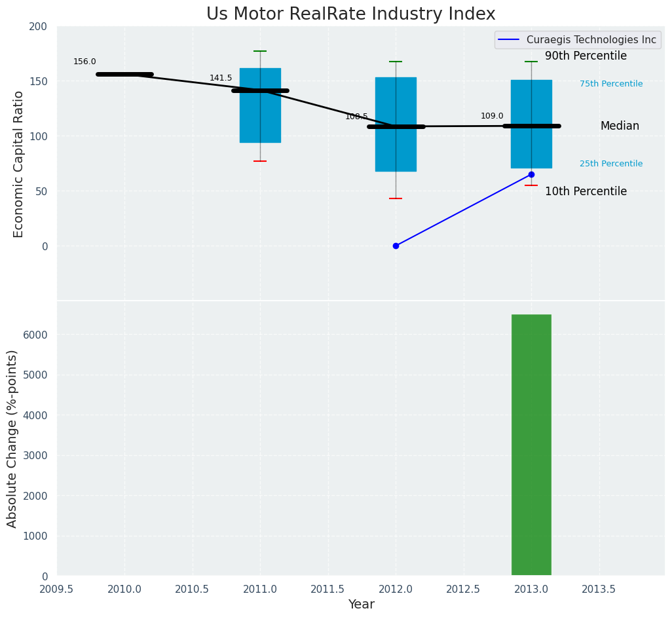Click the blue line sample in the legend
Viewport: 672px width, 617px height.
509,40
